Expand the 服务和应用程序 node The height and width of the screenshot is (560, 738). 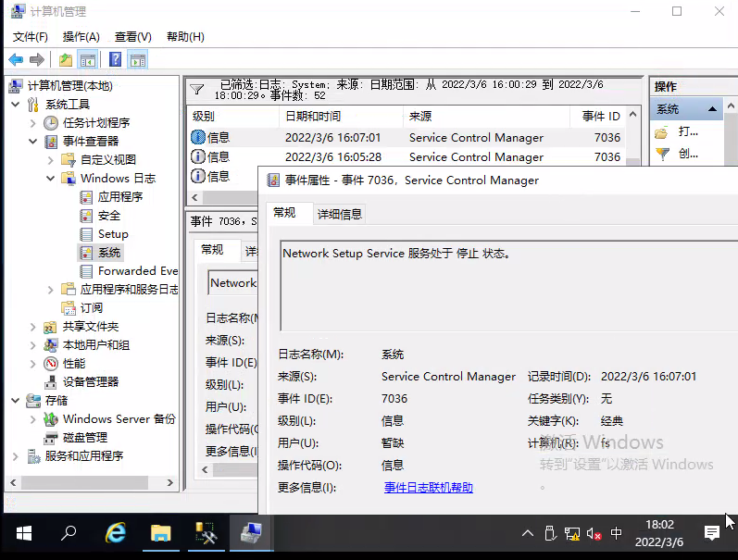tap(16, 456)
